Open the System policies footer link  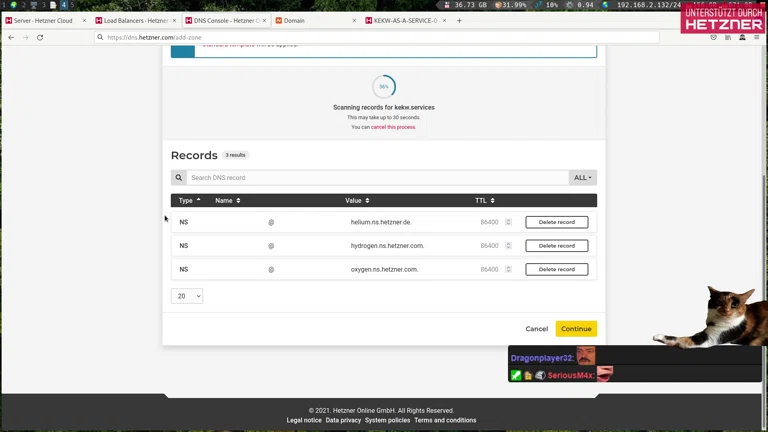(387, 420)
